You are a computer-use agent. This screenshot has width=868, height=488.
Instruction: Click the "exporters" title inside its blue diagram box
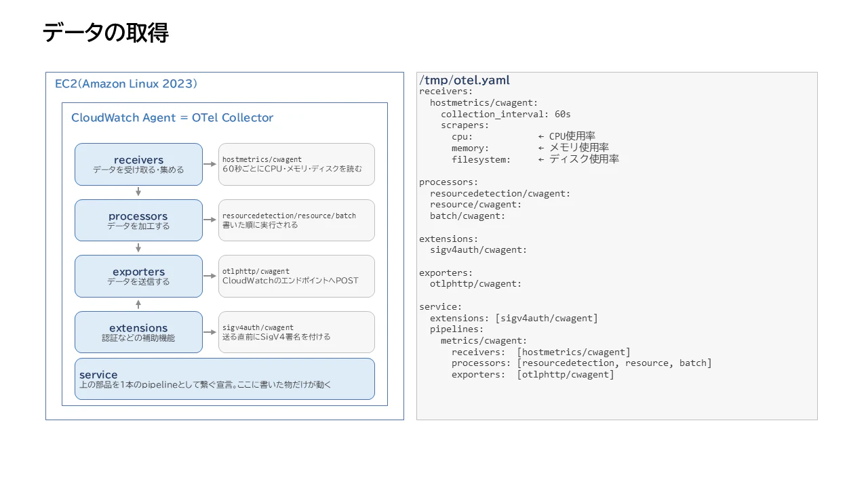click(138, 272)
